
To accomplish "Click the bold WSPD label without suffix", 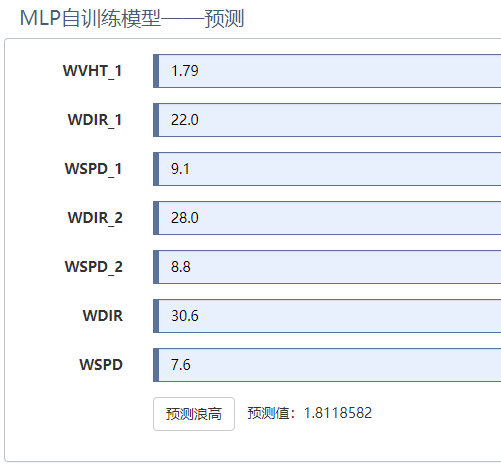I will click(101, 365).
